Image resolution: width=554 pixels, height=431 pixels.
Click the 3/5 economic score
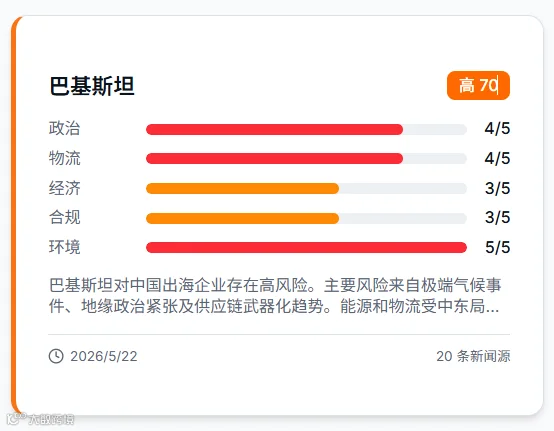click(497, 188)
